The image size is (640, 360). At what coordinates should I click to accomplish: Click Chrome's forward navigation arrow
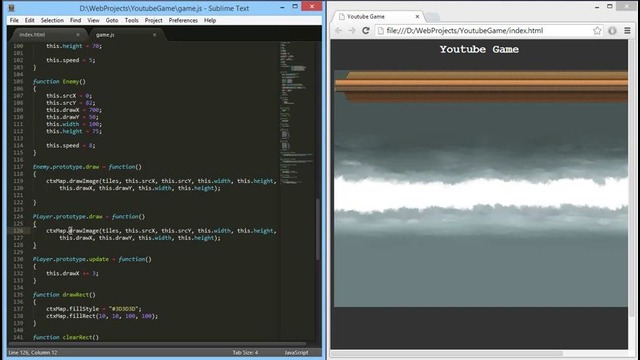pyautogui.click(x=352, y=31)
